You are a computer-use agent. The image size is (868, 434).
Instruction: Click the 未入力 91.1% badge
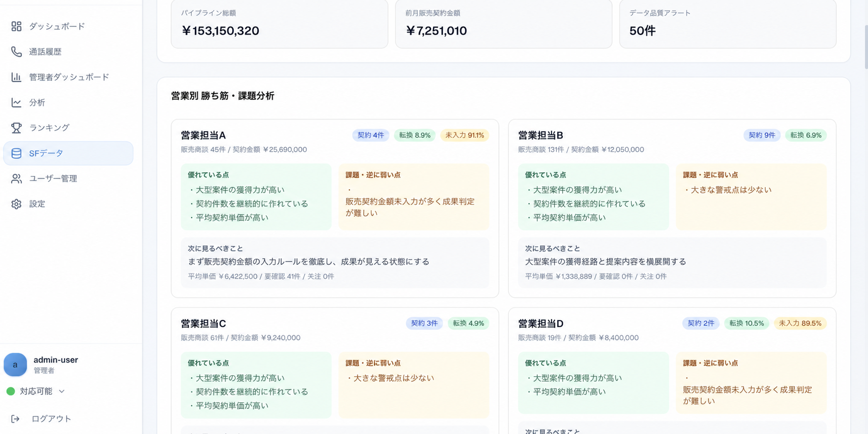464,135
